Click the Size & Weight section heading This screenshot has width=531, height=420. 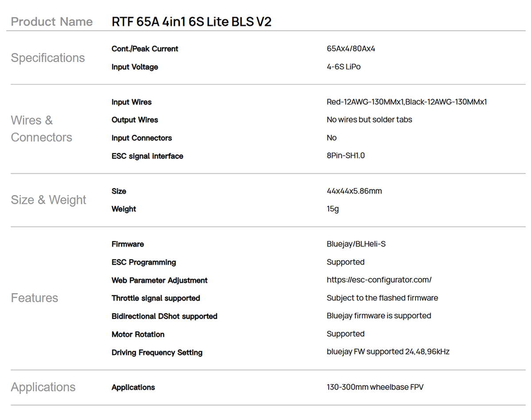[x=48, y=200]
